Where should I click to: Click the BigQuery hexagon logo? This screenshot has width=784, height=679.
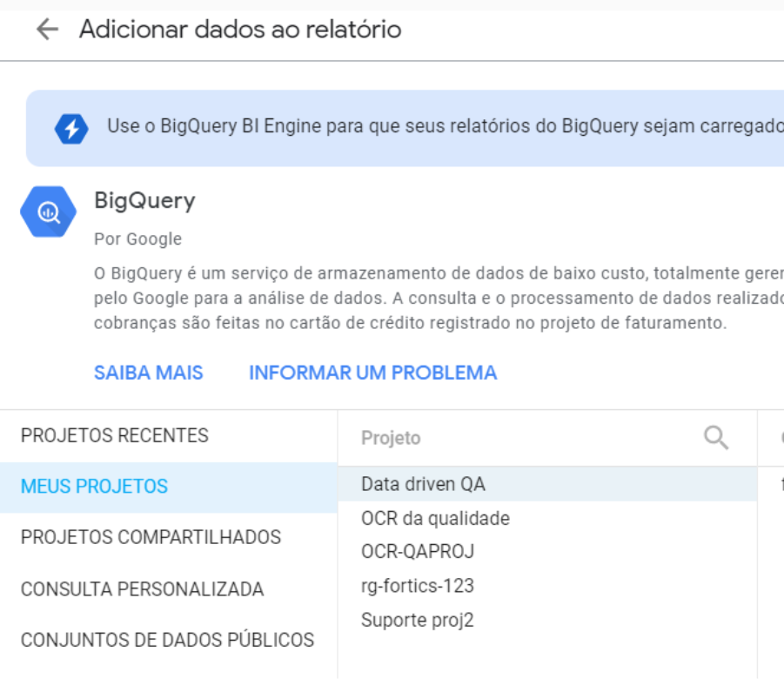pos(48,212)
